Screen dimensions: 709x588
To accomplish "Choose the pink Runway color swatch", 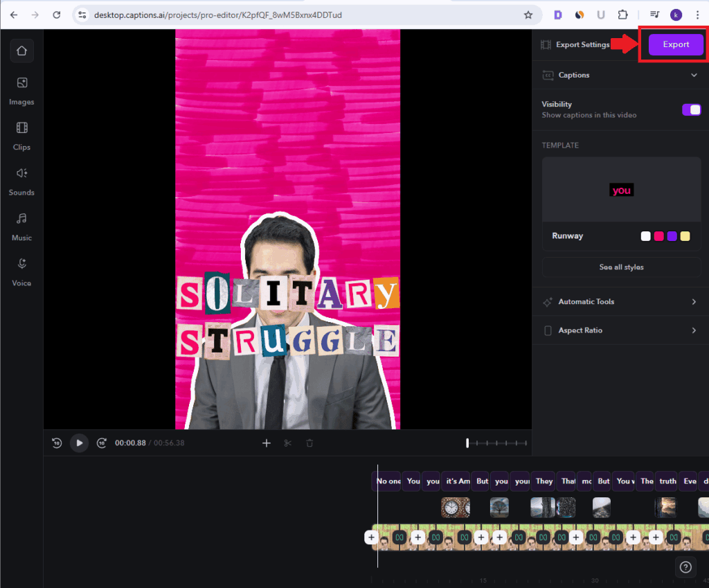I will pos(659,236).
